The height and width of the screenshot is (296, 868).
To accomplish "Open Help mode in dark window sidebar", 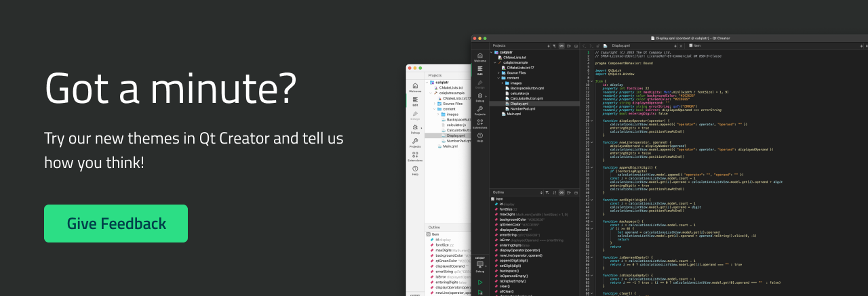I will point(480,137).
